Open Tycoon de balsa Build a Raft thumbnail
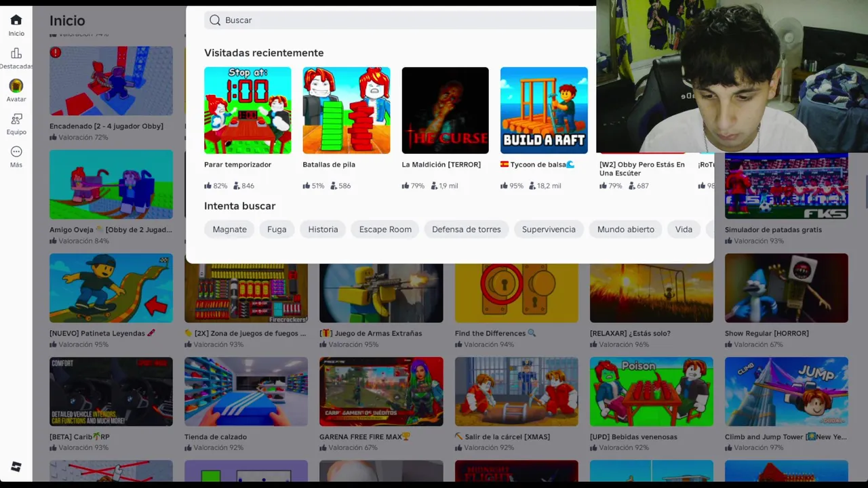This screenshot has width=868, height=488. pos(544,110)
